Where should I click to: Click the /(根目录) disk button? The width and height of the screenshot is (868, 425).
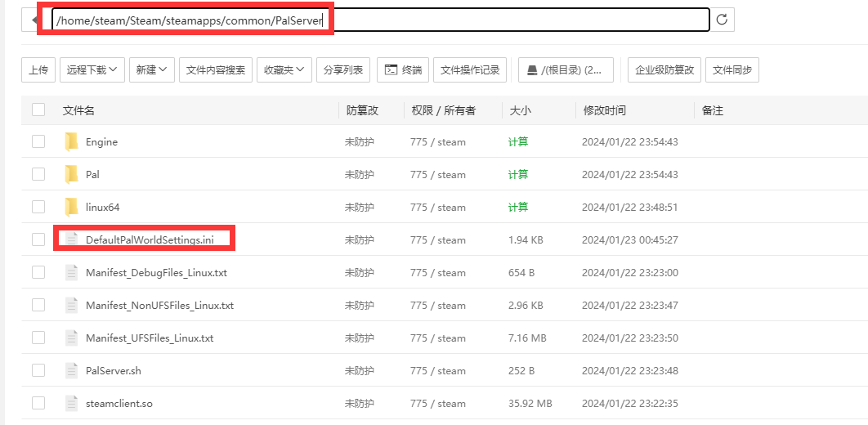click(566, 69)
